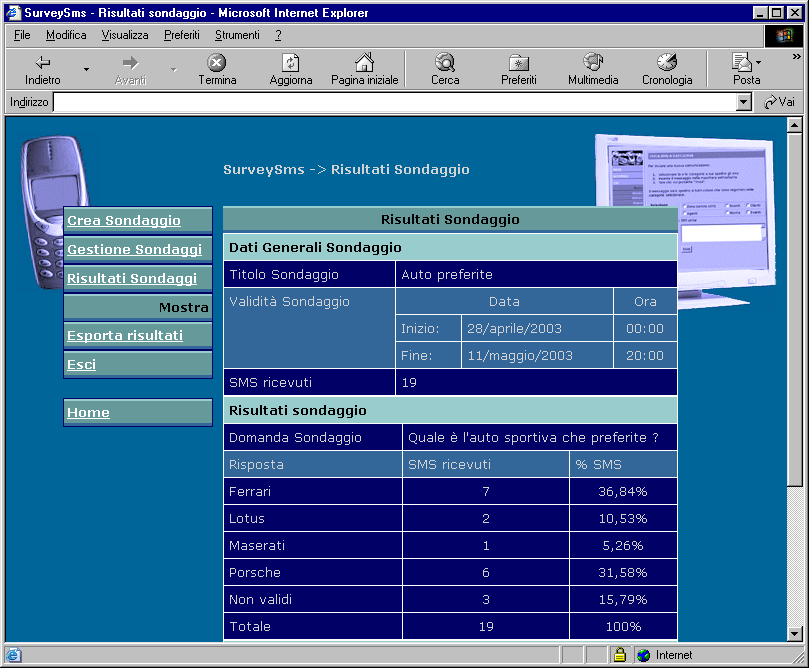Go to the Home link in sidebar
The height and width of the screenshot is (668, 809).
88,412
